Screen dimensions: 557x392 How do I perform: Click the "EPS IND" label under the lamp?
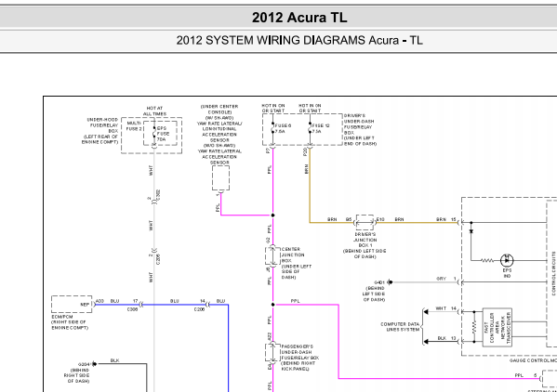coord(507,273)
